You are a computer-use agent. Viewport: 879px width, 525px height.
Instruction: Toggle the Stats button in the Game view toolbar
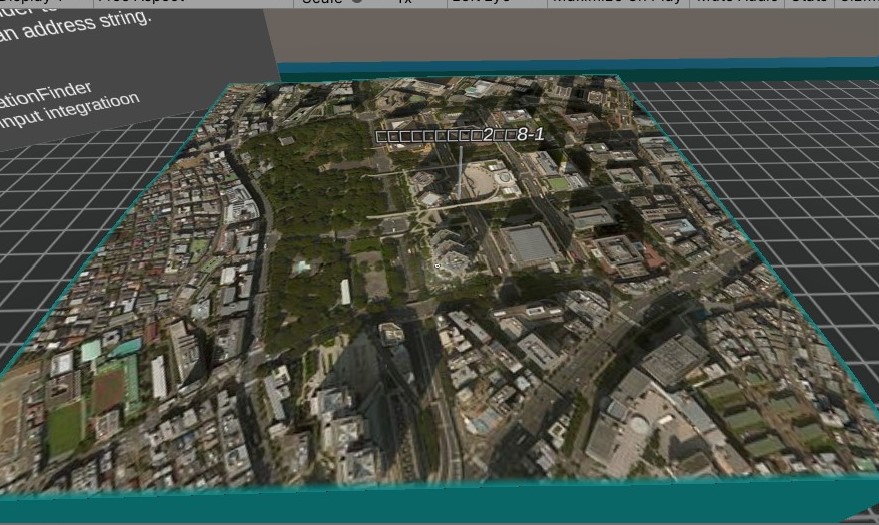tap(809, 2)
